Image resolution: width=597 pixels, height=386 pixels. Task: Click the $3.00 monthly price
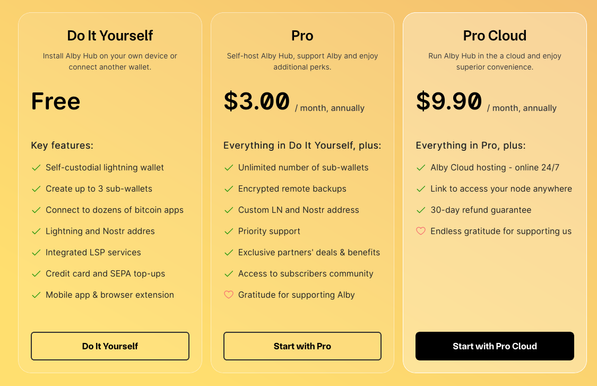click(x=257, y=101)
